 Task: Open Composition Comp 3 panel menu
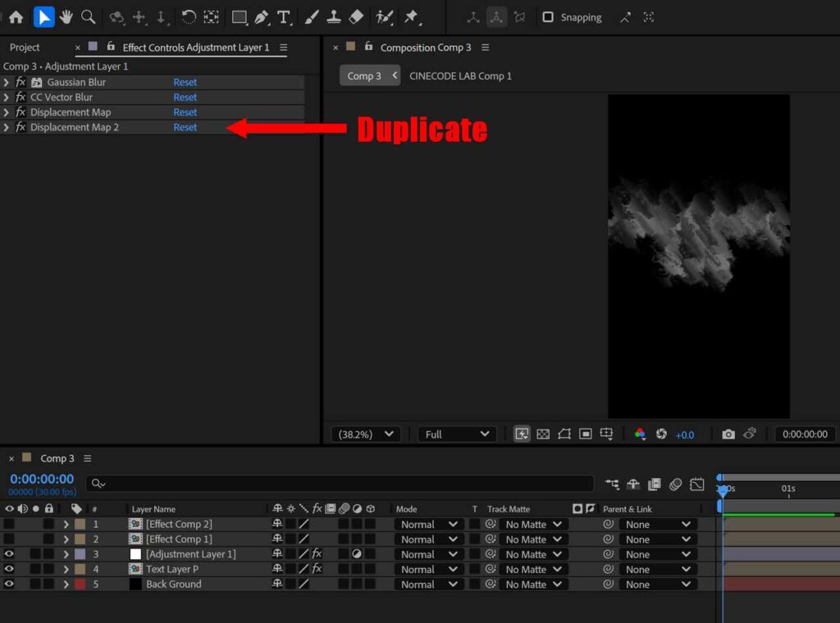click(486, 48)
